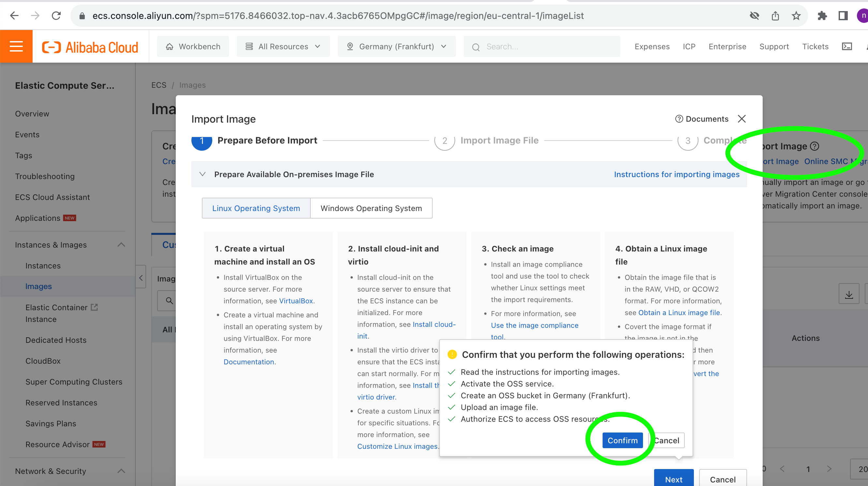
Task: Open the VirtualBox link
Action: point(296,301)
